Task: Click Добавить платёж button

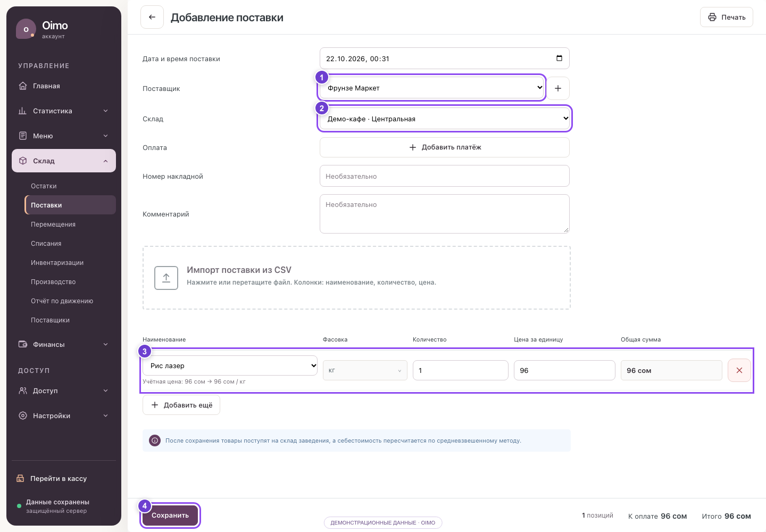Action: click(x=445, y=147)
